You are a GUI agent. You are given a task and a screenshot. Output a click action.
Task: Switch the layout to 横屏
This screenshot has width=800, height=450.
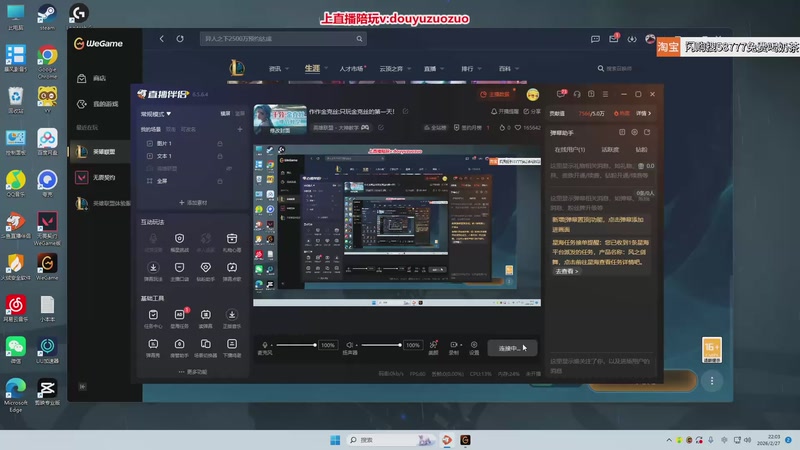pos(225,114)
